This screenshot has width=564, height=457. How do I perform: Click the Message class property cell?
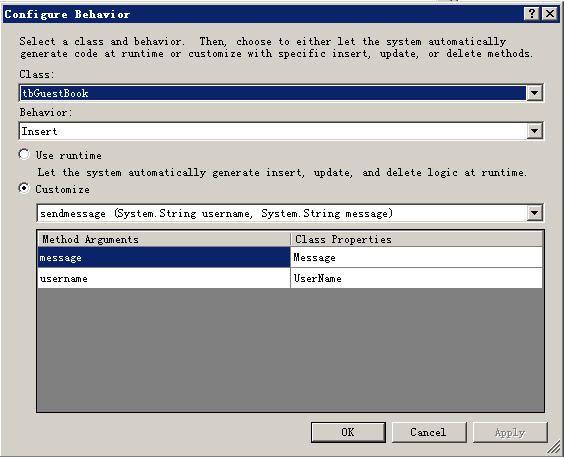416,257
